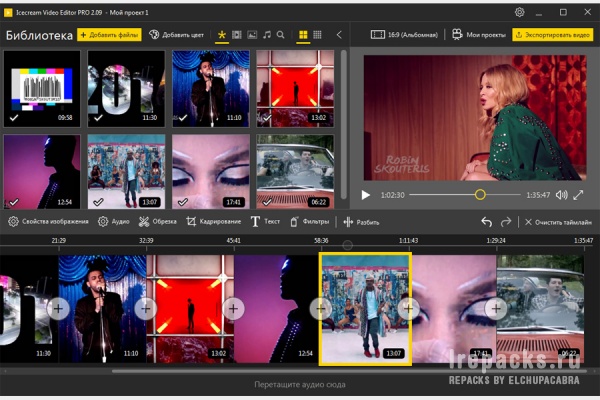Play the preview video

point(365,195)
